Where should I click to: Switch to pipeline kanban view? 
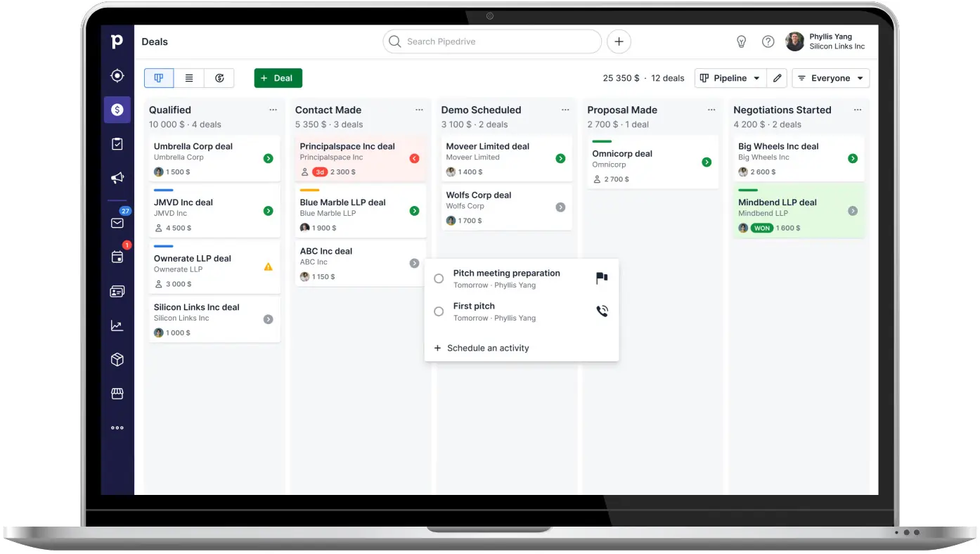(x=159, y=78)
